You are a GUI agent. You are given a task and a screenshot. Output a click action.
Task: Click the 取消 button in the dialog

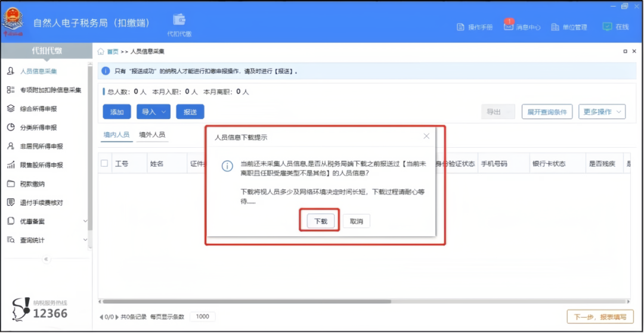(357, 221)
